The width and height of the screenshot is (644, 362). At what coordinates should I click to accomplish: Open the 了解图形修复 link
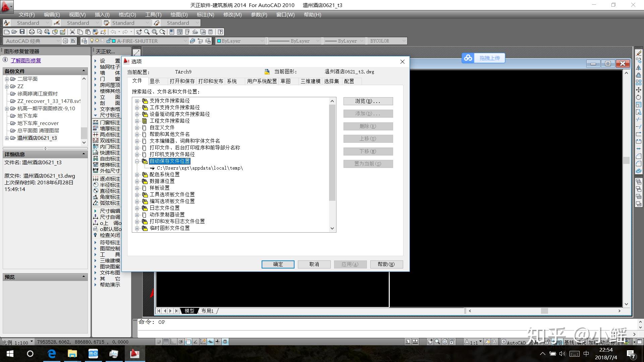coord(26,61)
